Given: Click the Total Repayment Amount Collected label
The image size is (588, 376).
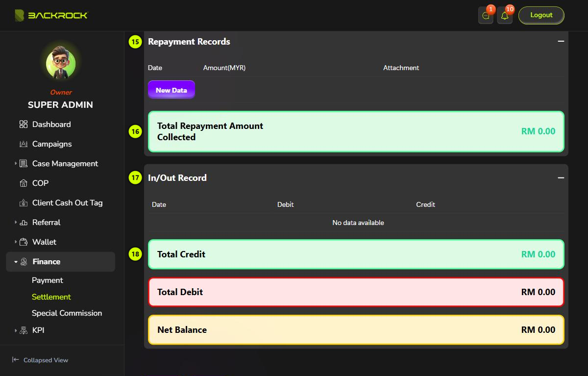Looking at the screenshot, I should coord(210,131).
